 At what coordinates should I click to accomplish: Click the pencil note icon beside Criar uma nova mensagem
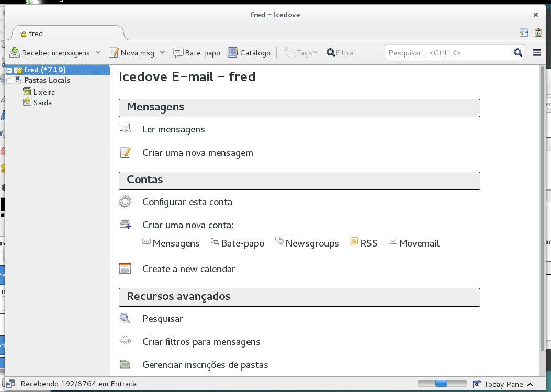coord(125,152)
